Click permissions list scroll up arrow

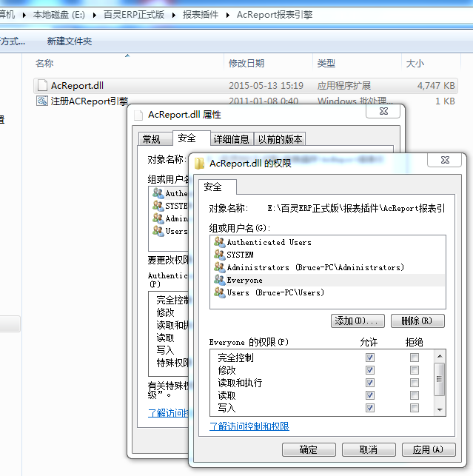point(440,356)
